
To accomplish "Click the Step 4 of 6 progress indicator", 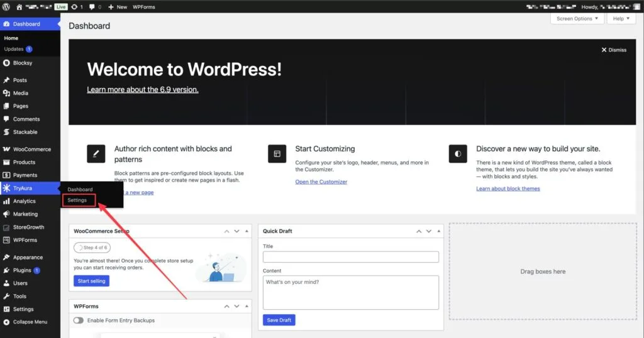I will coord(92,248).
